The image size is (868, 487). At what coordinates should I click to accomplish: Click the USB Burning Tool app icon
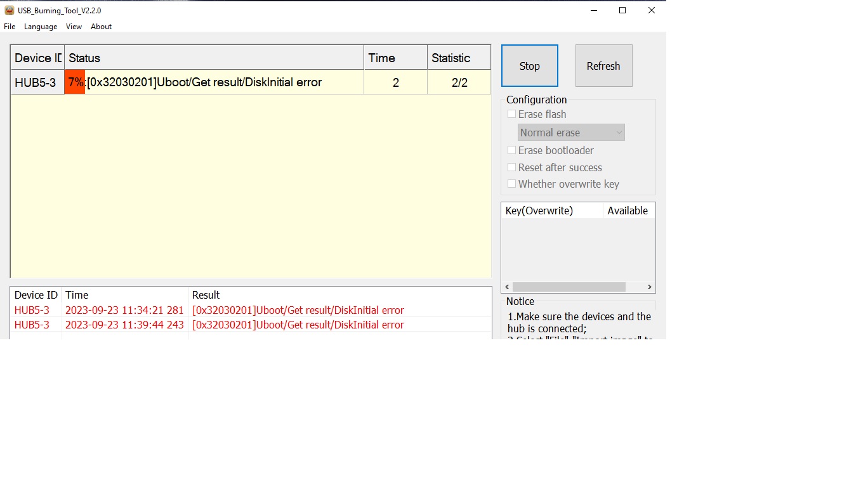coord(10,10)
